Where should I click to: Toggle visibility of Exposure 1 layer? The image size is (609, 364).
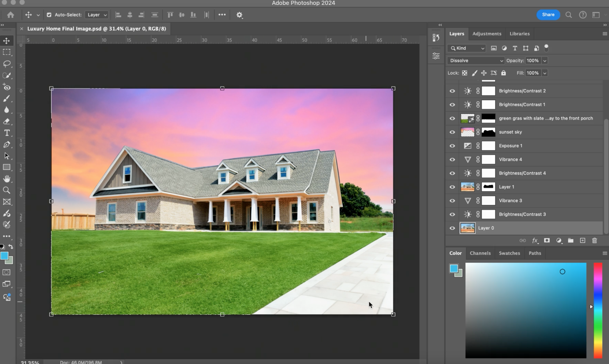(x=452, y=146)
